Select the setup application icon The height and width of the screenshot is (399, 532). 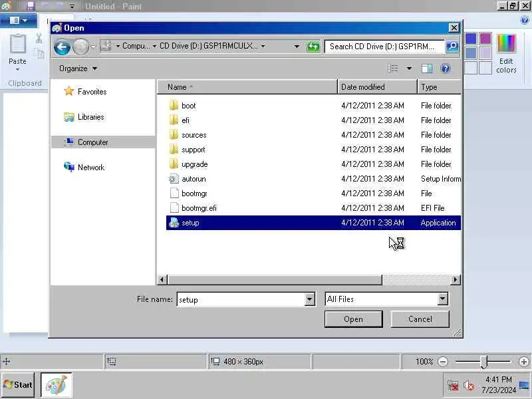[174, 223]
